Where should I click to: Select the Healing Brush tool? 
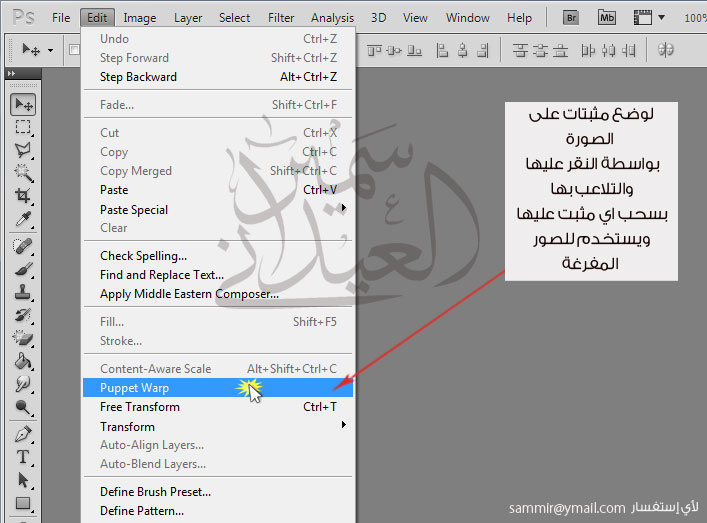click(x=23, y=246)
